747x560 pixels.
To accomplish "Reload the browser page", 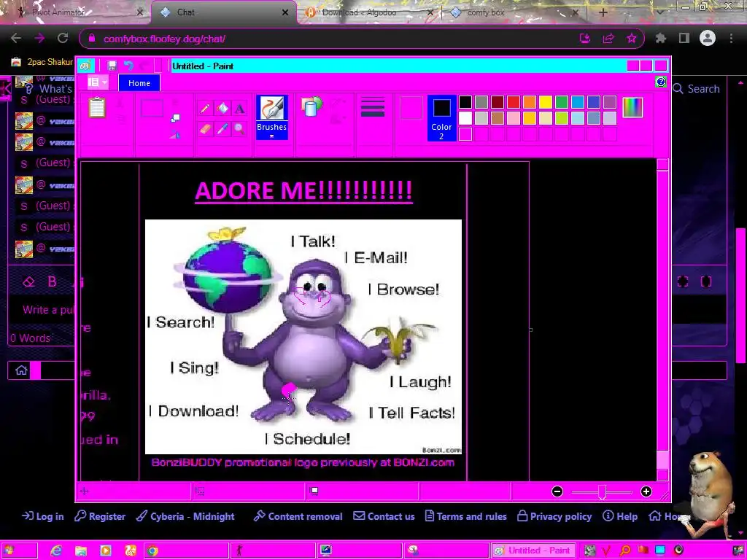I will pos(63,38).
